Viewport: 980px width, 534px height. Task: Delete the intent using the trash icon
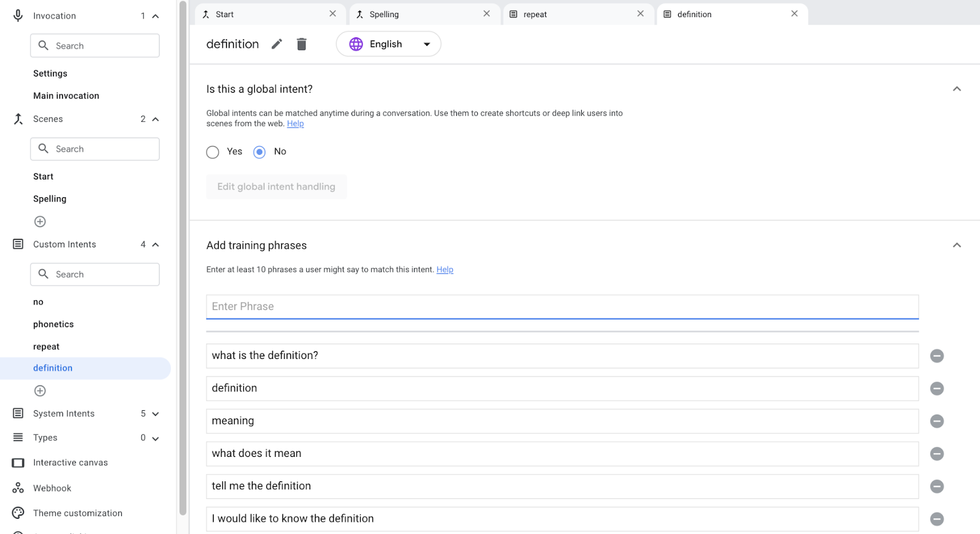pos(301,44)
